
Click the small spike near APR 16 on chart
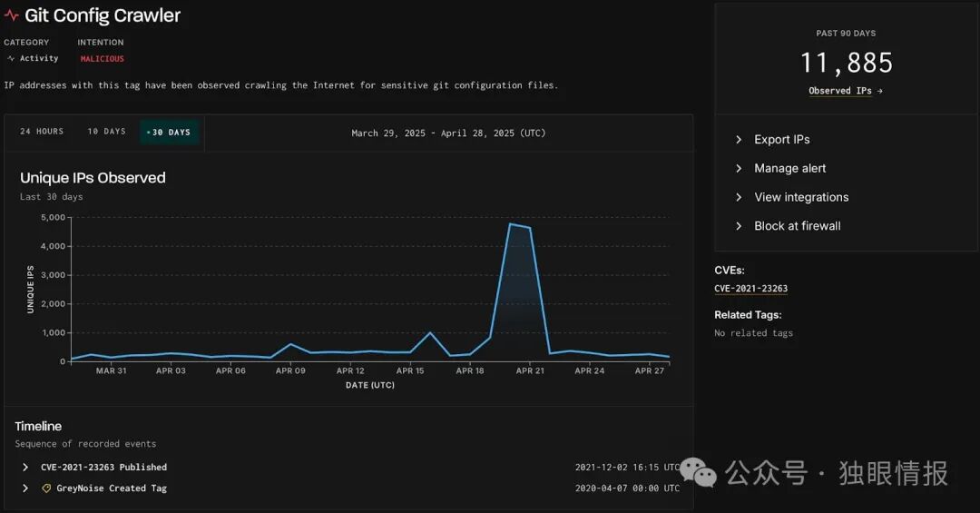430,333
